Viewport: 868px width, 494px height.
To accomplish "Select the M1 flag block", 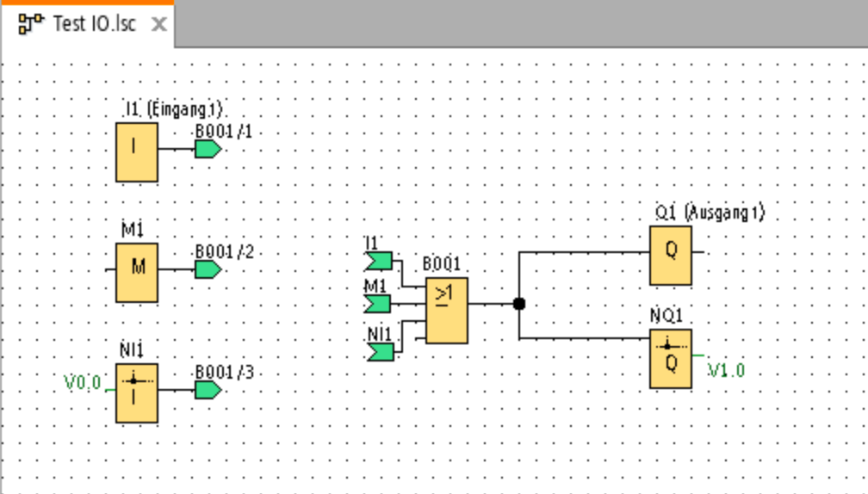I will 137,273.
